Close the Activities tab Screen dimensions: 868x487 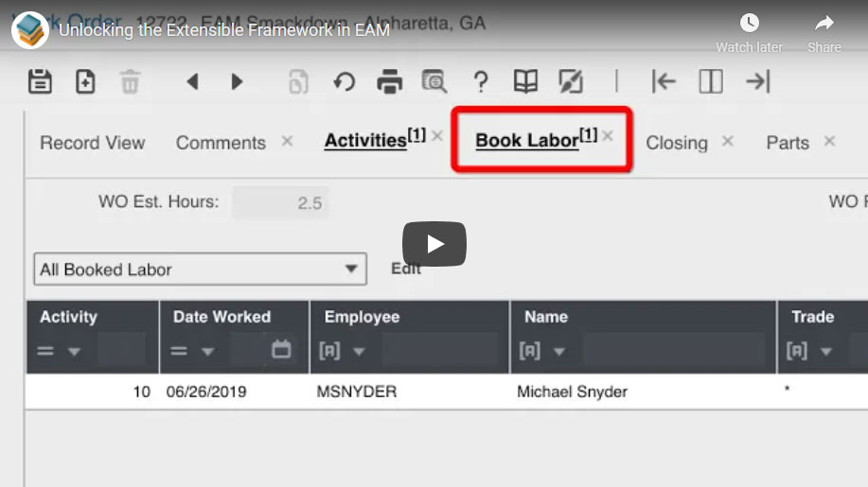click(x=437, y=135)
